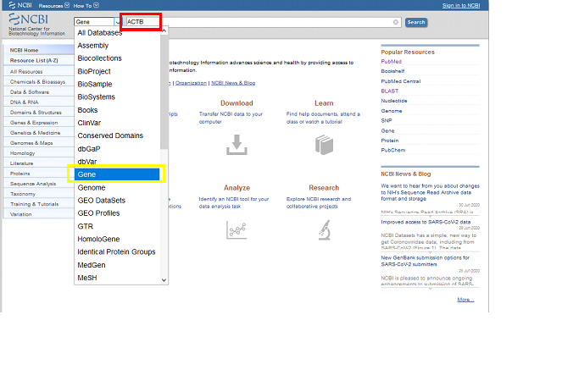
Task: Open All Resources in the sidebar
Action: pos(38,72)
